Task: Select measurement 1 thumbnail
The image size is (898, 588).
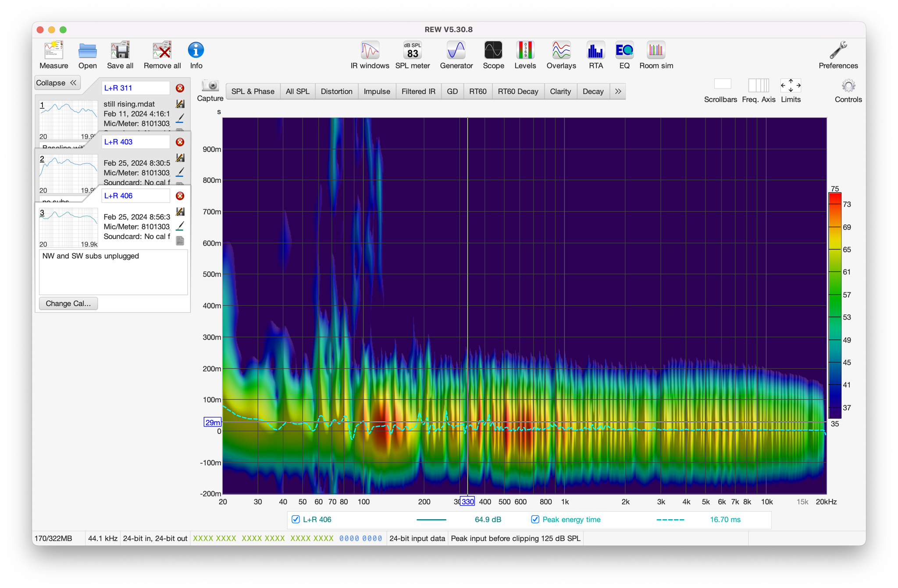Action: point(68,120)
